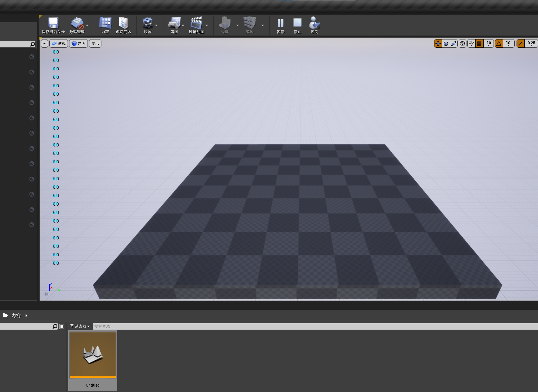
Task: Open the Perspective (透视) view menu
Action: click(59, 43)
